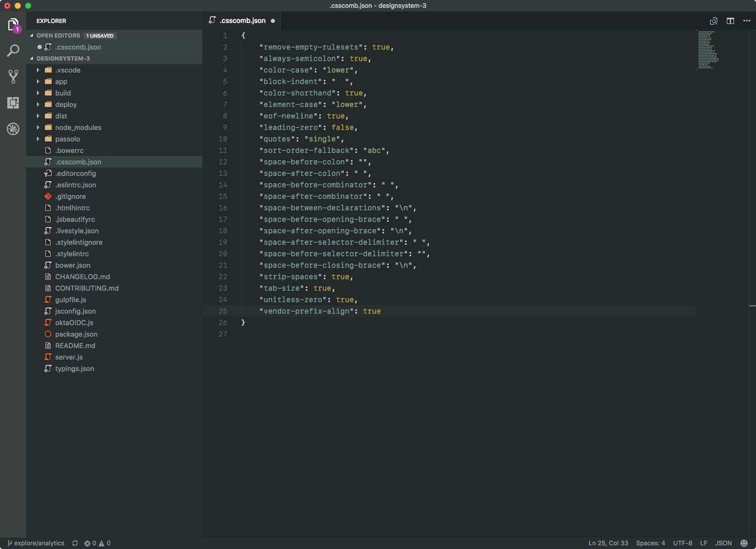Collapse the Open Editors section
Screen dimensions: 756x549
click(32, 35)
